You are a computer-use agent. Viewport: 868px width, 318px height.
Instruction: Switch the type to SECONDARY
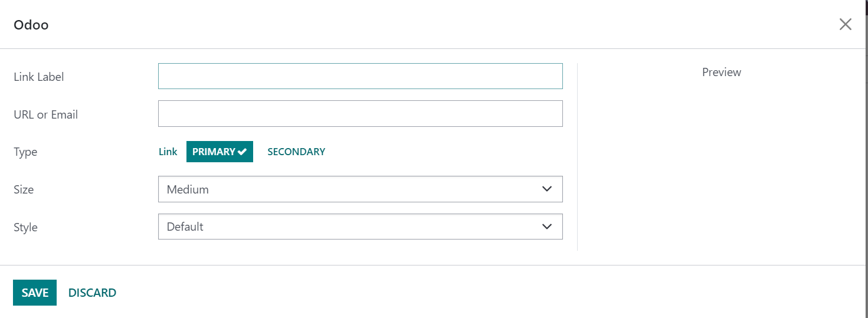296,152
